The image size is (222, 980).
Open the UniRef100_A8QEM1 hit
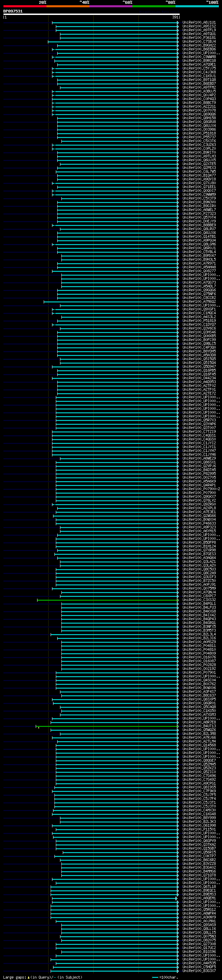199,898
